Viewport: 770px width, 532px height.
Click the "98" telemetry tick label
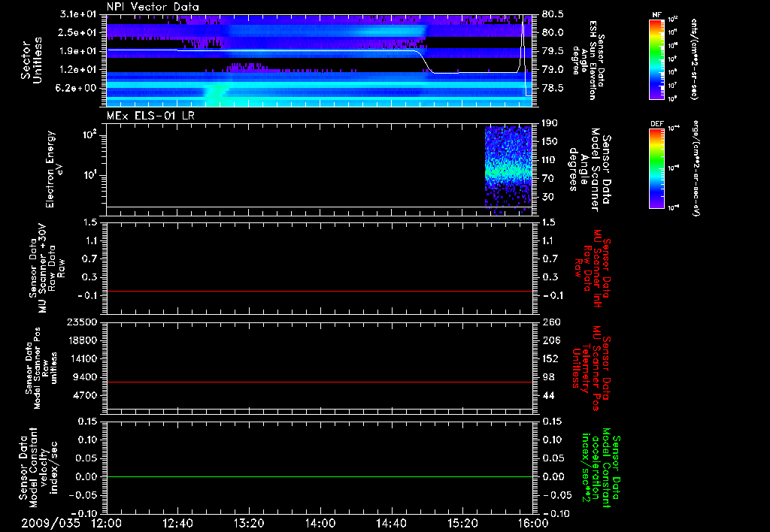(x=548, y=377)
